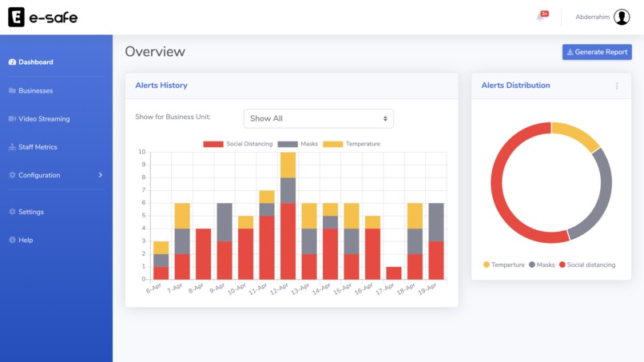Click the red donut chart segment

click(x=497, y=190)
